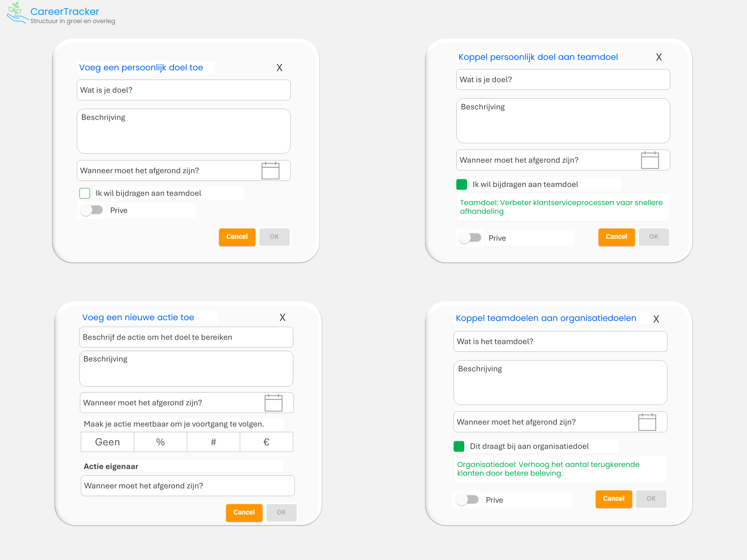Focus the field under 'Actie eigenaar'
The height and width of the screenshot is (560, 747).
tap(188, 486)
